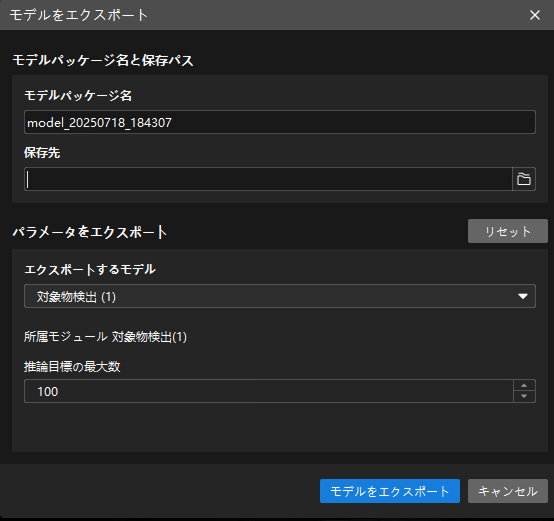Click the エクスポートするモデル label
The height and width of the screenshot is (521, 554).
pyautogui.click(x=90, y=270)
